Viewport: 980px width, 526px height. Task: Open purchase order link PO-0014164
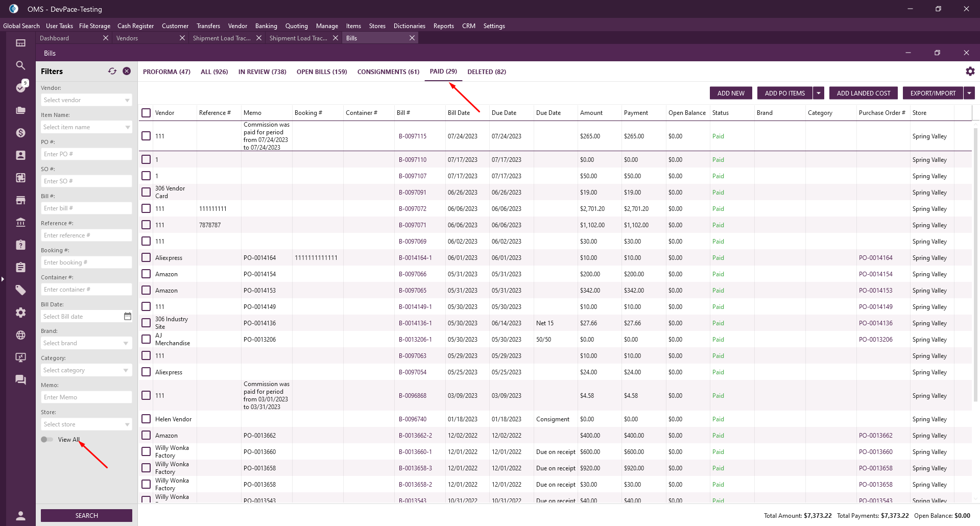pos(875,258)
